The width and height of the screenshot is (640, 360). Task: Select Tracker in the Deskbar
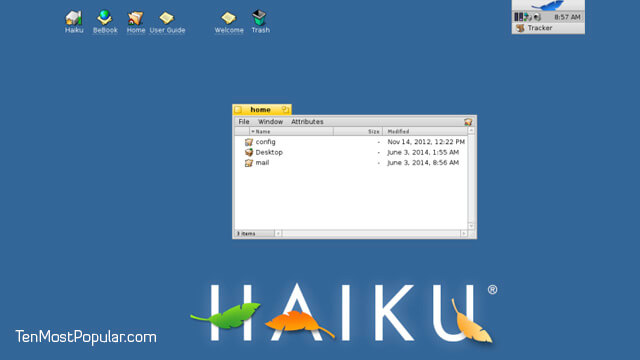pyautogui.click(x=548, y=28)
